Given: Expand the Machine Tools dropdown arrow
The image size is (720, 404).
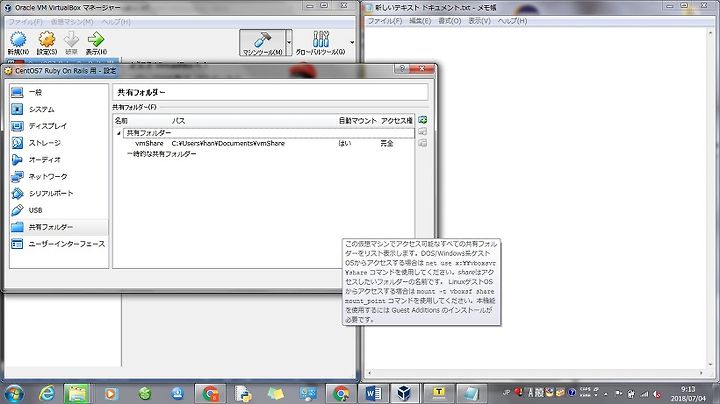Looking at the screenshot, I should pos(289,43).
